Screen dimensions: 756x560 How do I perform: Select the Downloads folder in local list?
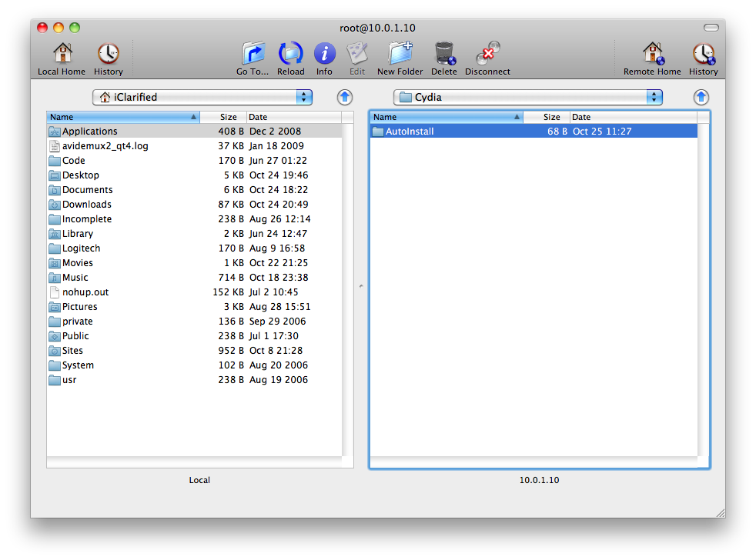pyautogui.click(x=86, y=205)
